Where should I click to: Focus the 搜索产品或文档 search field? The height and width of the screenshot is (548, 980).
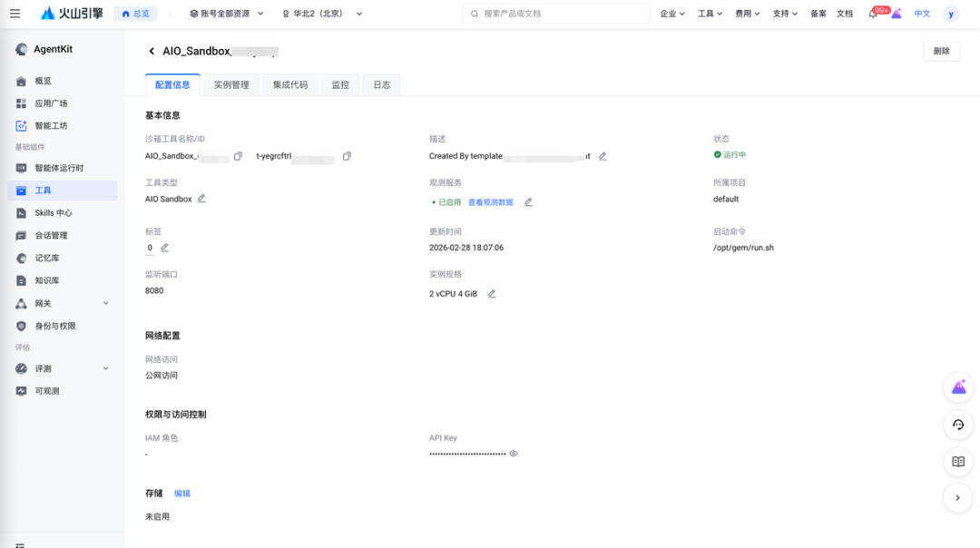click(555, 14)
